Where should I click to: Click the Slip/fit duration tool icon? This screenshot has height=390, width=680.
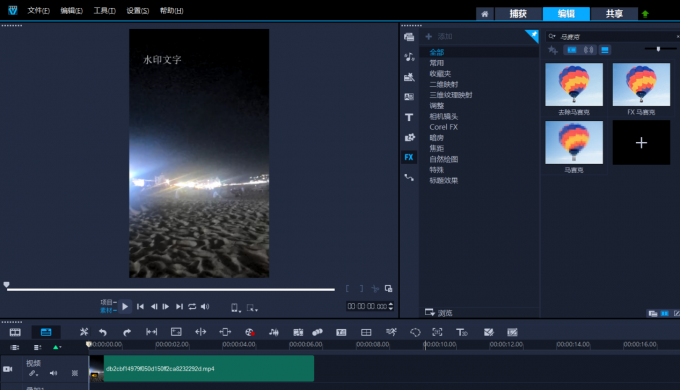click(151, 332)
